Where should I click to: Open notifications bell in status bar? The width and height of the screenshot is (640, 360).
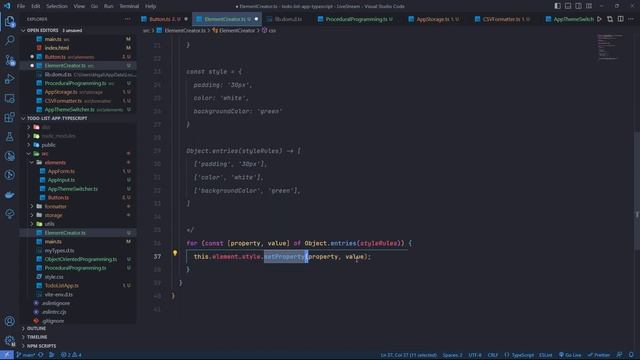coord(631,355)
